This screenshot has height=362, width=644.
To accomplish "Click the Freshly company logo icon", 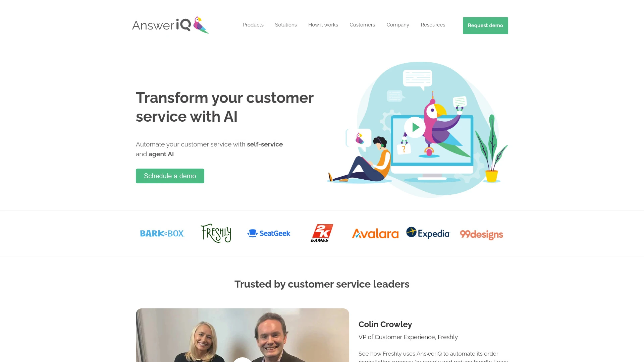I will click(215, 233).
